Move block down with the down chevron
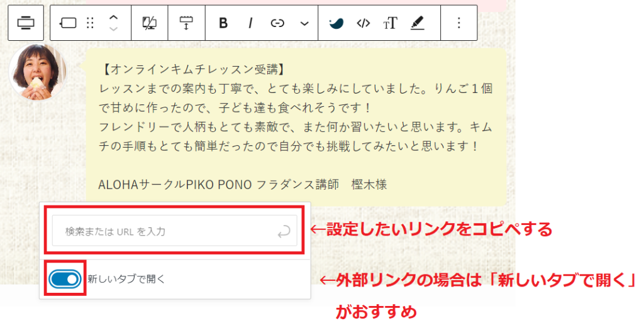Screen dimensions: 644x333 coord(113,29)
